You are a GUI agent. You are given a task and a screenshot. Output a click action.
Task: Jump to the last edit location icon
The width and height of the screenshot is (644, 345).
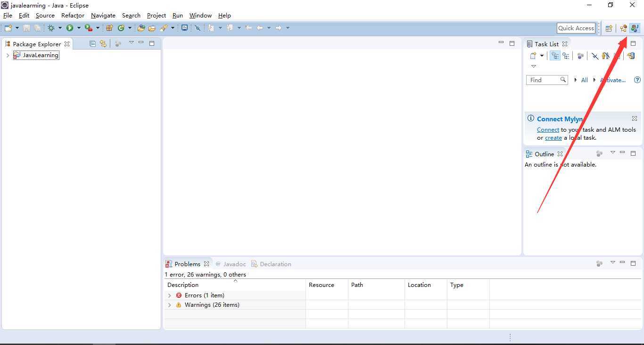248,28
